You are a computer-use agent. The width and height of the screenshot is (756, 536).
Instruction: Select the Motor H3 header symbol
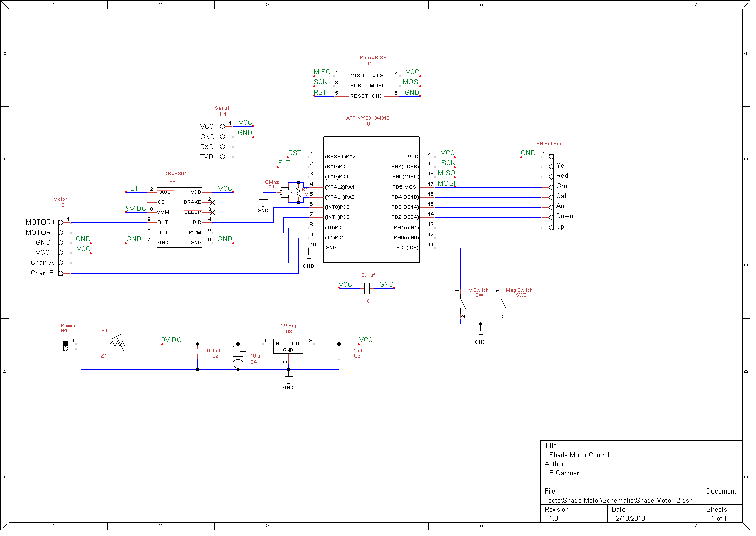tap(61, 247)
